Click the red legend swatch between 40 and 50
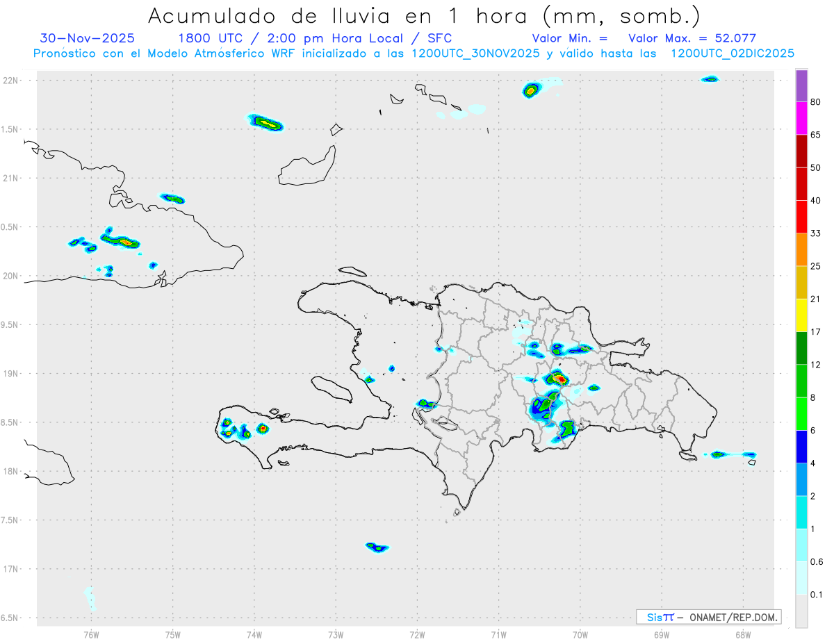834x644 pixels. [801, 183]
